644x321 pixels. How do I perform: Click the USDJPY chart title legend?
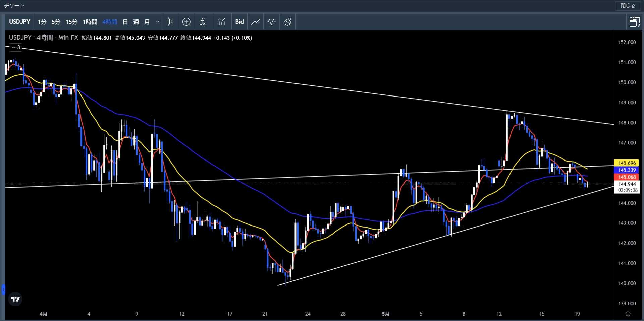coord(20,38)
